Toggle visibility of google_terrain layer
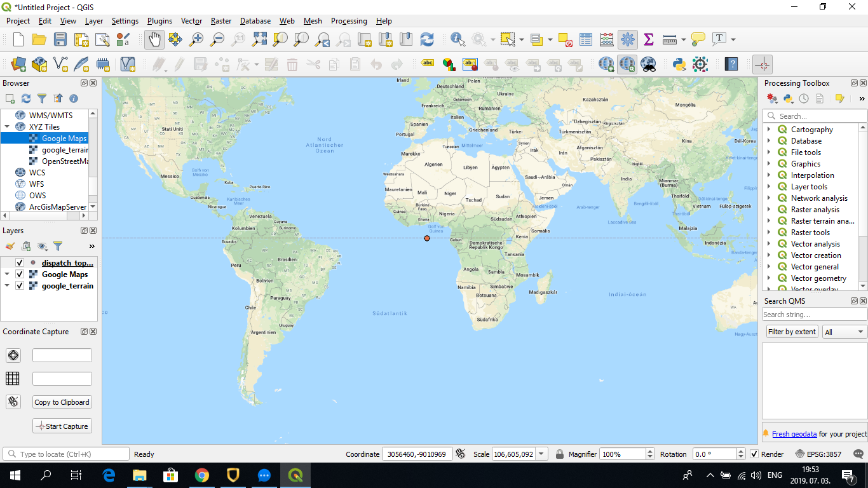 point(20,286)
